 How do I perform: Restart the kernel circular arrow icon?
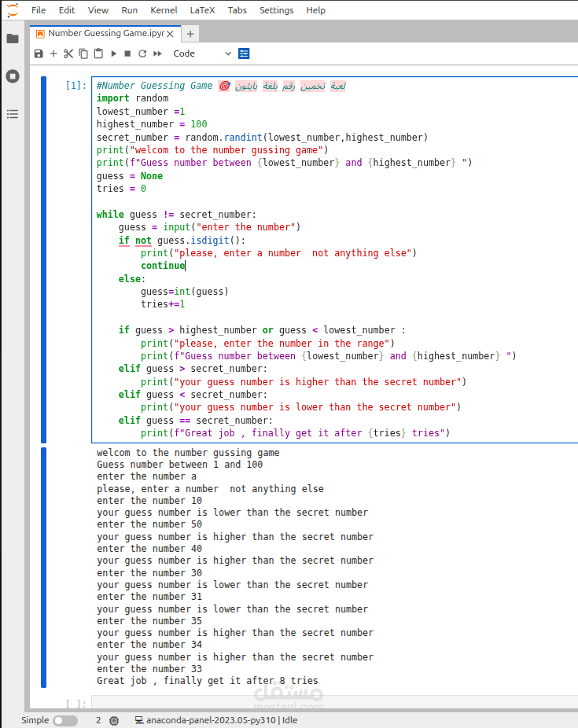click(x=142, y=54)
